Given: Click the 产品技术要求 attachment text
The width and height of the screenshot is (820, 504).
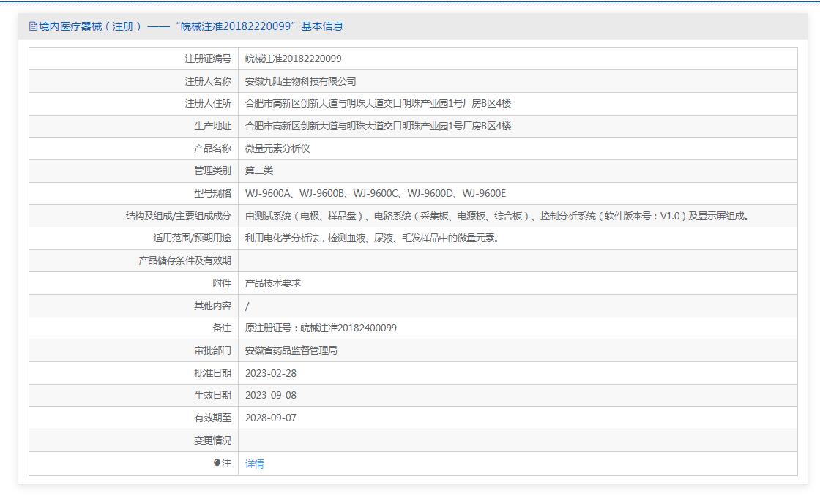Looking at the screenshot, I should [x=273, y=283].
